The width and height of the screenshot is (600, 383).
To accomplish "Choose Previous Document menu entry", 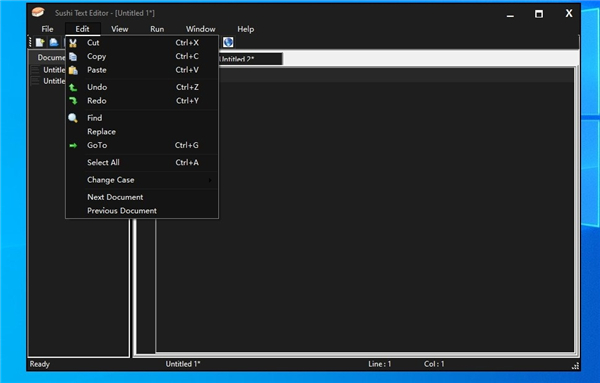I will pos(142,211).
